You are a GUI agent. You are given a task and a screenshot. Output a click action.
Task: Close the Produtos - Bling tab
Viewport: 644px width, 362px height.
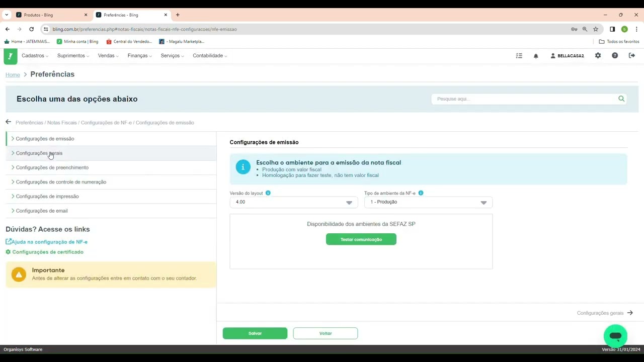86,15
